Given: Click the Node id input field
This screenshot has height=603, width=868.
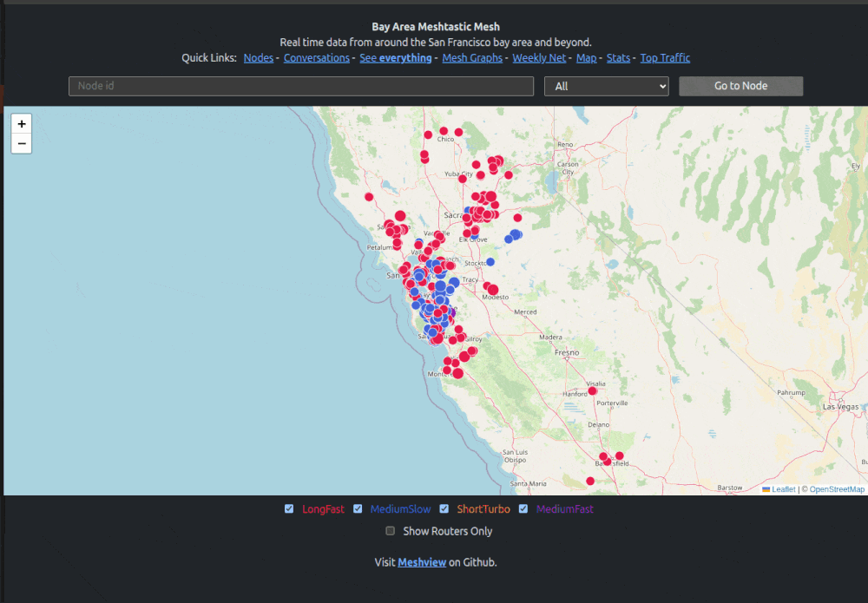Looking at the screenshot, I should point(300,86).
